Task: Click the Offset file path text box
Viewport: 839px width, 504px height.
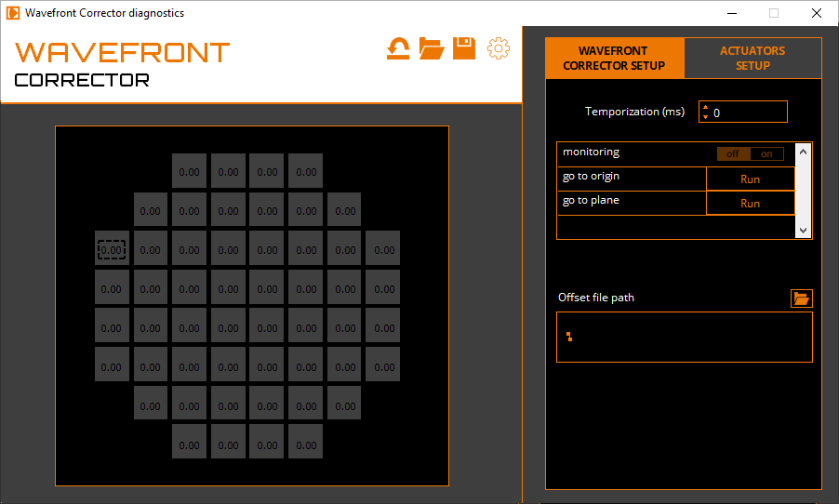Action: pyautogui.click(x=684, y=337)
